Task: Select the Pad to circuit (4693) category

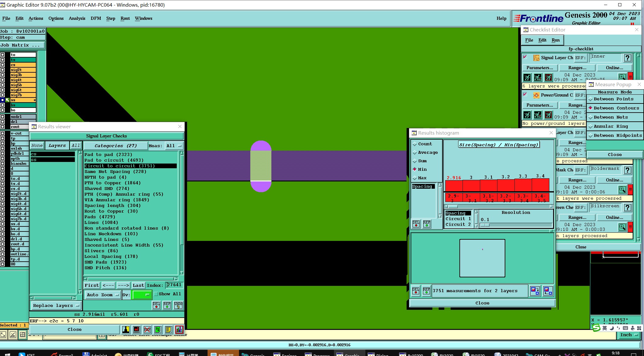Action: [114, 160]
